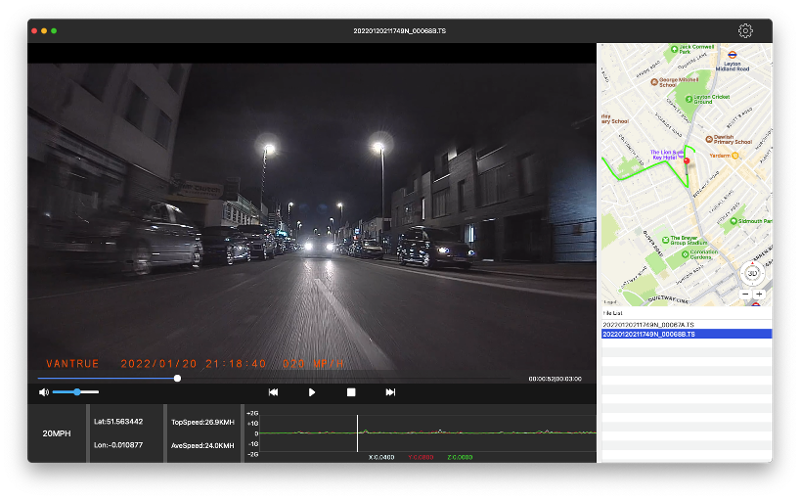Zoom in the map with plus button
This screenshot has width=800, height=499.
click(759, 294)
